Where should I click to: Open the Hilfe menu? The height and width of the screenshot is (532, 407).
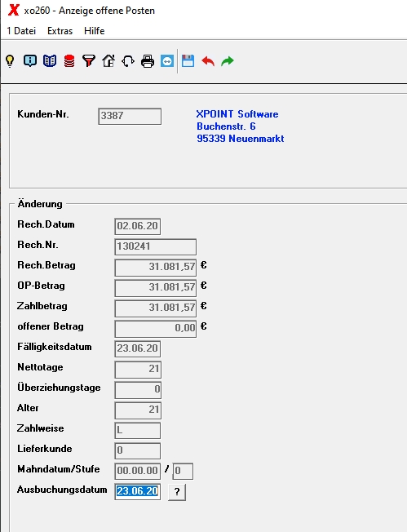[95, 31]
